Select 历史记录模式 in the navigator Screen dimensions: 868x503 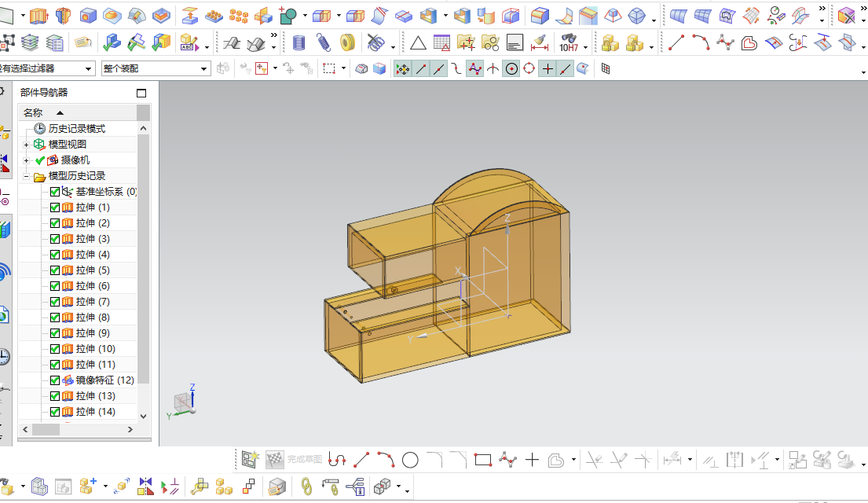(x=76, y=129)
